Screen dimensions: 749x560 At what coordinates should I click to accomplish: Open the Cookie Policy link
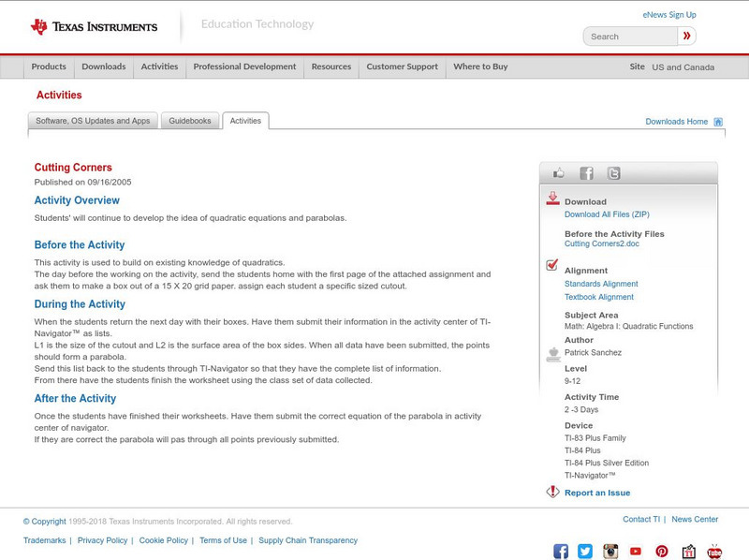pyautogui.click(x=163, y=540)
